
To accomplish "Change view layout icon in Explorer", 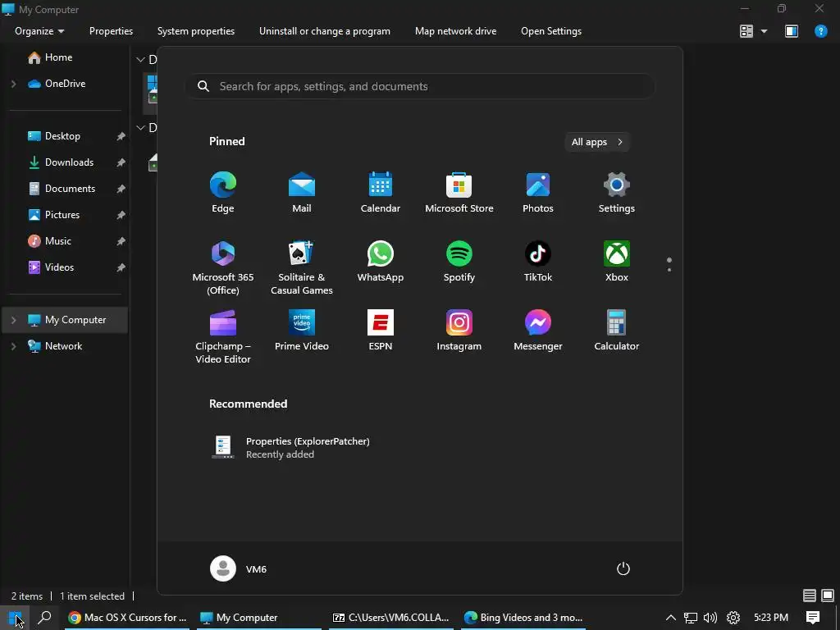I will pos(746,31).
